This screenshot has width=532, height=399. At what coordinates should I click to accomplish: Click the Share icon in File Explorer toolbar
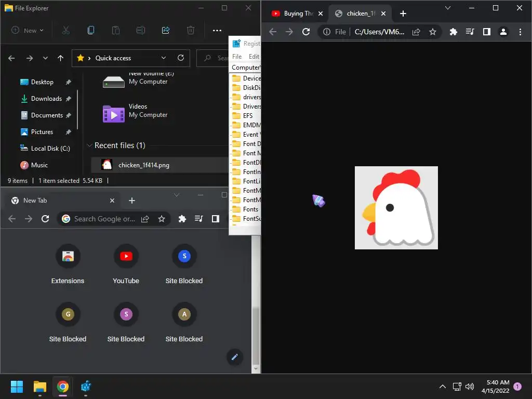(x=166, y=30)
